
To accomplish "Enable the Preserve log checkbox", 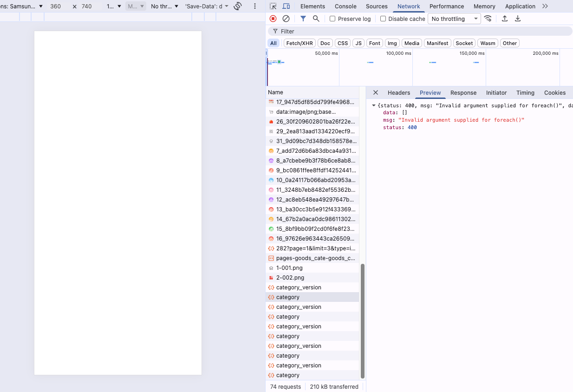I will point(332,19).
